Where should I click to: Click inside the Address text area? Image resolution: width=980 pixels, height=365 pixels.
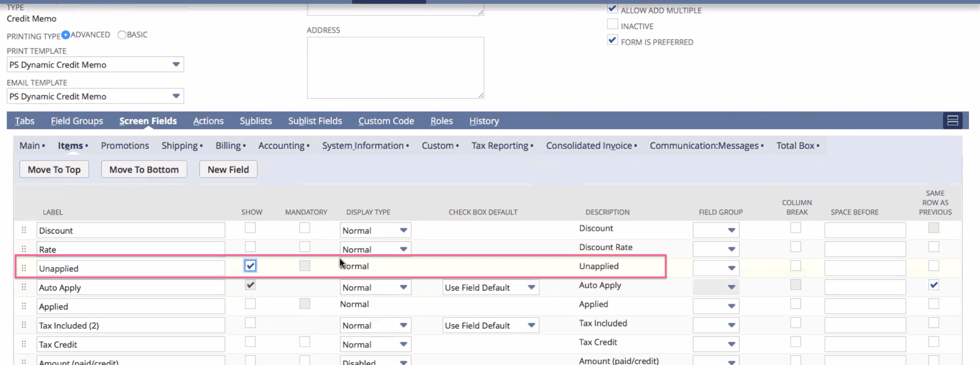pos(395,67)
